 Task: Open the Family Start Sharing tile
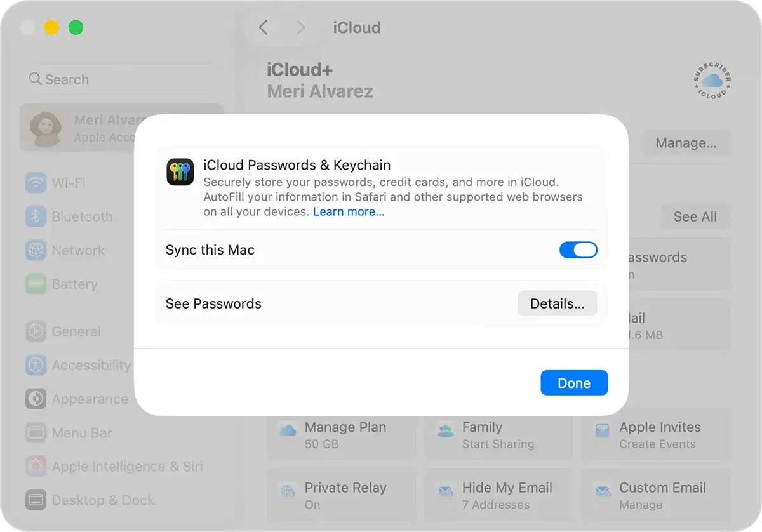tap(498, 436)
